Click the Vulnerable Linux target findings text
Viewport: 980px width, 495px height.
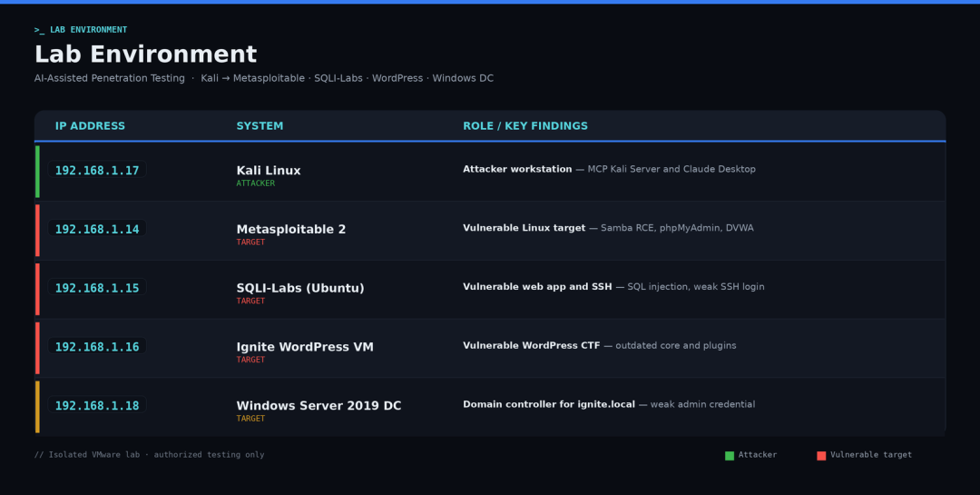tap(608, 228)
